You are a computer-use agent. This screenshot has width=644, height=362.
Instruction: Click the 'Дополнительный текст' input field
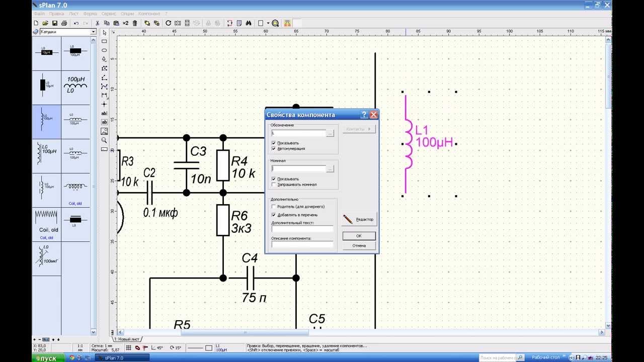click(x=302, y=229)
